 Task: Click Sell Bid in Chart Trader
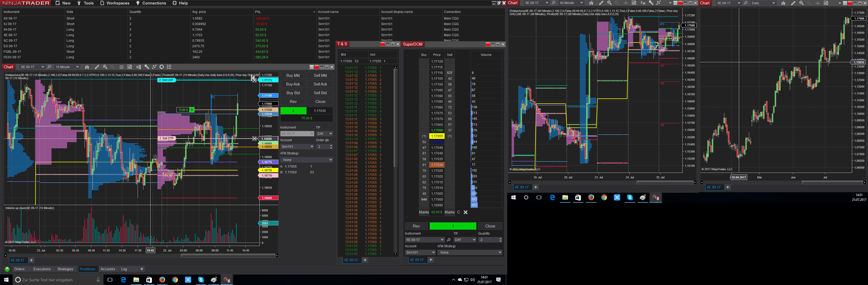[x=320, y=93]
